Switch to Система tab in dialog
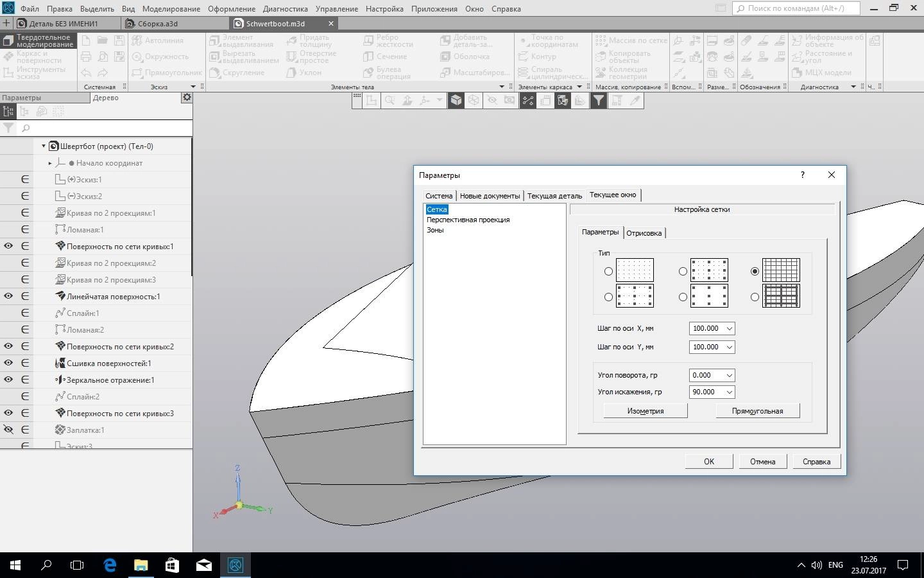 [439, 196]
